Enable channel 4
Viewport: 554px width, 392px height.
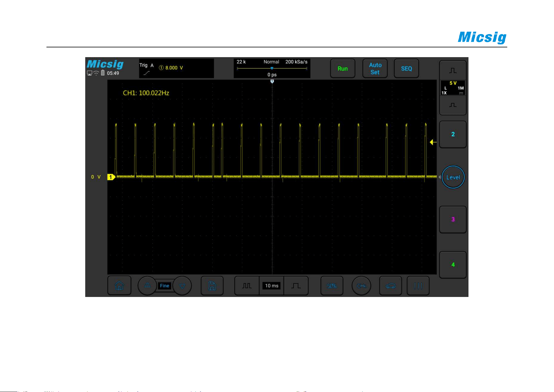453,265
